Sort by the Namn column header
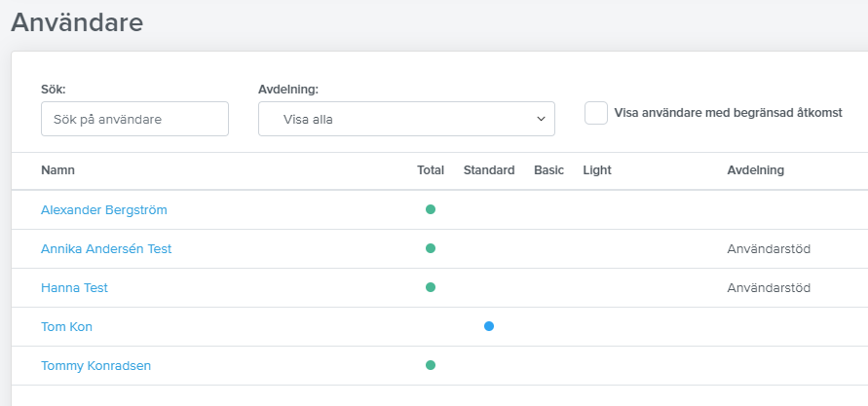This screenshot has height=406, width=868. click(57, 170)
